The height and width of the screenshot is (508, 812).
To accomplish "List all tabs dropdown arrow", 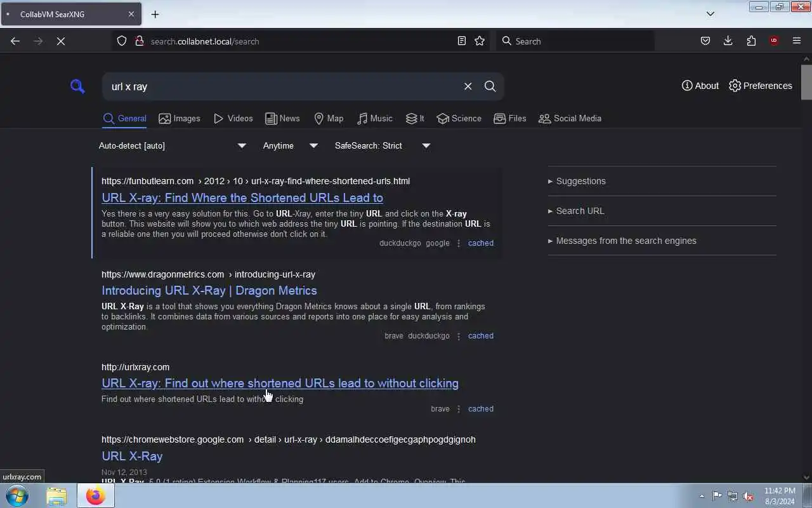I will (x=710, y=14).
